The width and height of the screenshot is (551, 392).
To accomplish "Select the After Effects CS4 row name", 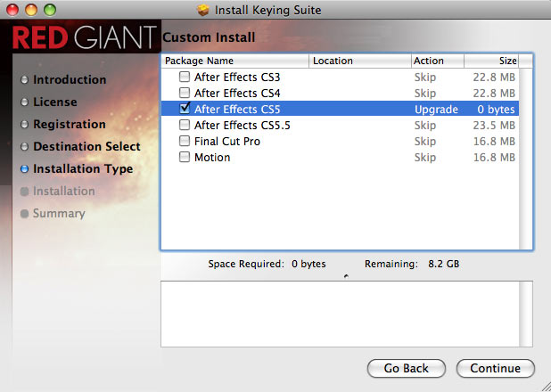I will (x=237, y=93).
